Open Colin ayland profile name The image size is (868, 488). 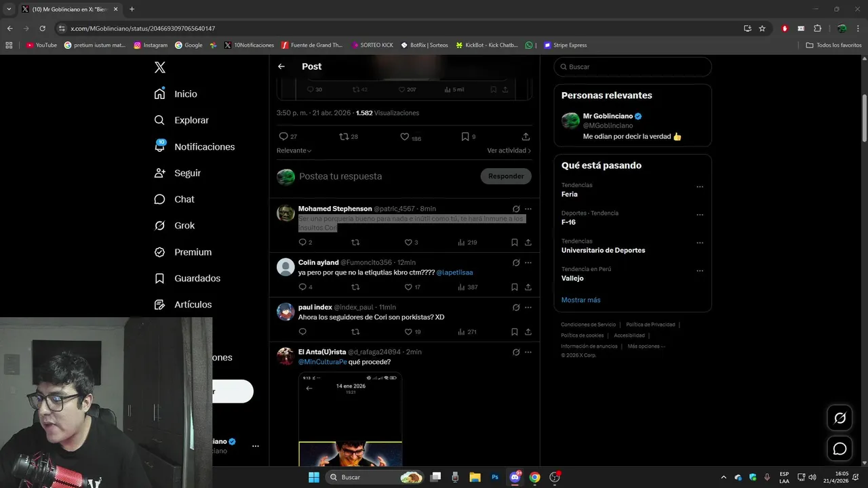(x=318, y=262)
